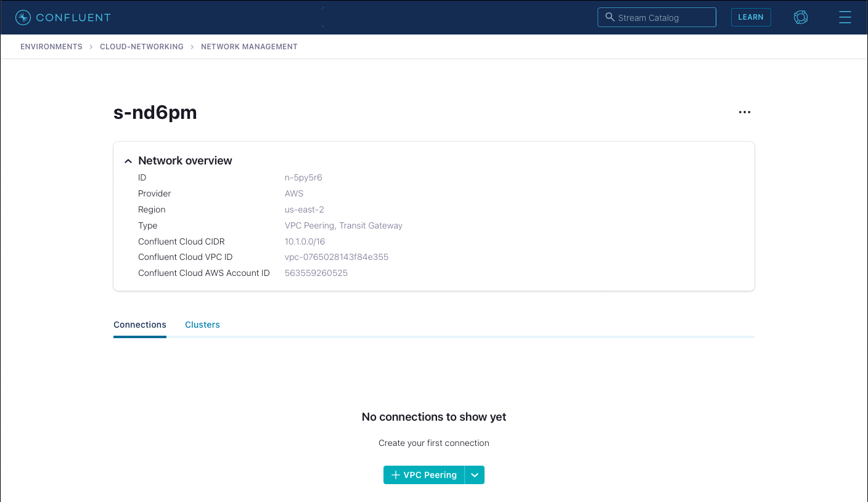
Task: Select the Connections tab
Action: pyautogui.click(x=140, y=325)
